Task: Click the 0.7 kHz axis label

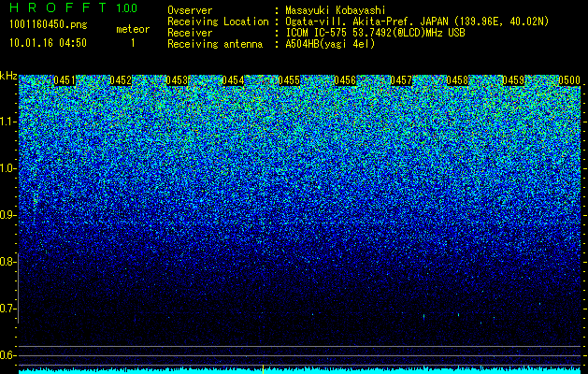Action: tap(8, 309)
